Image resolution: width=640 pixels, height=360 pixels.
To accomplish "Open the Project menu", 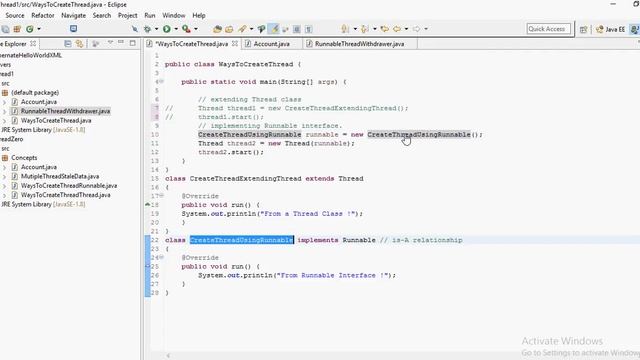I will (128, 16).
